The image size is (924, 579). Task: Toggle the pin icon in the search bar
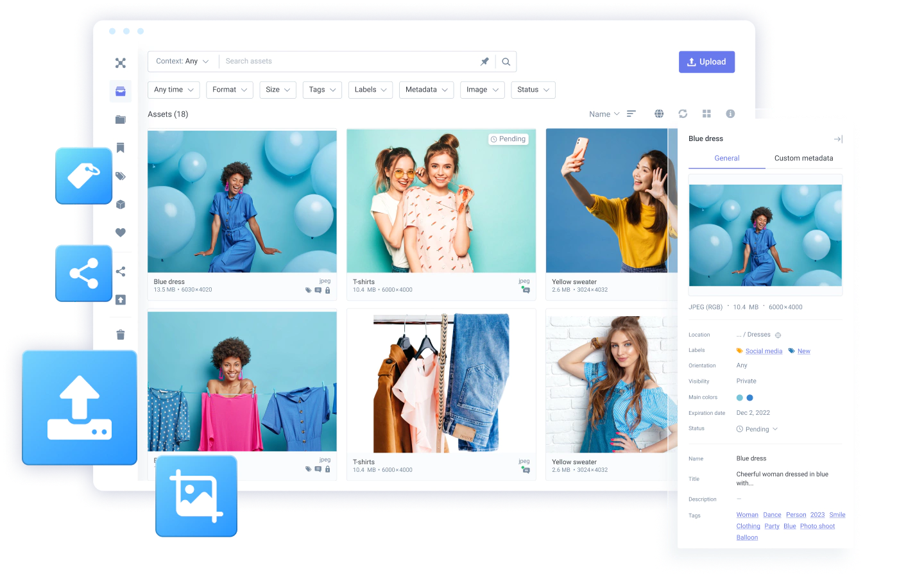click(x=484, y=62)
